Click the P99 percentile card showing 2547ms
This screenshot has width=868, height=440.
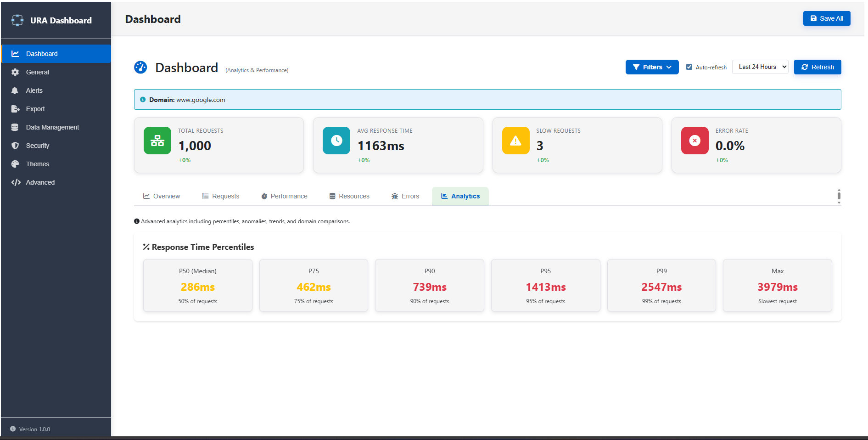pos(661,285)
